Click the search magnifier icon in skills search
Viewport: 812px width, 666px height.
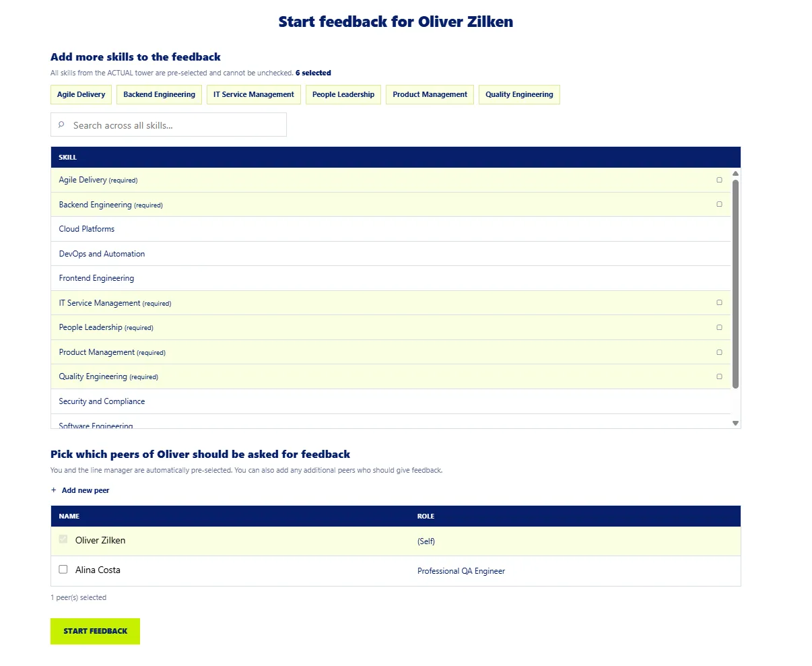(x=61, y=125)
